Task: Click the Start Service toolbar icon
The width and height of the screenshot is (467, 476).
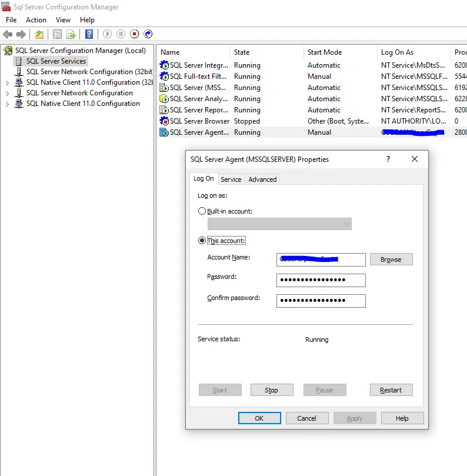Action: point(107,34)
